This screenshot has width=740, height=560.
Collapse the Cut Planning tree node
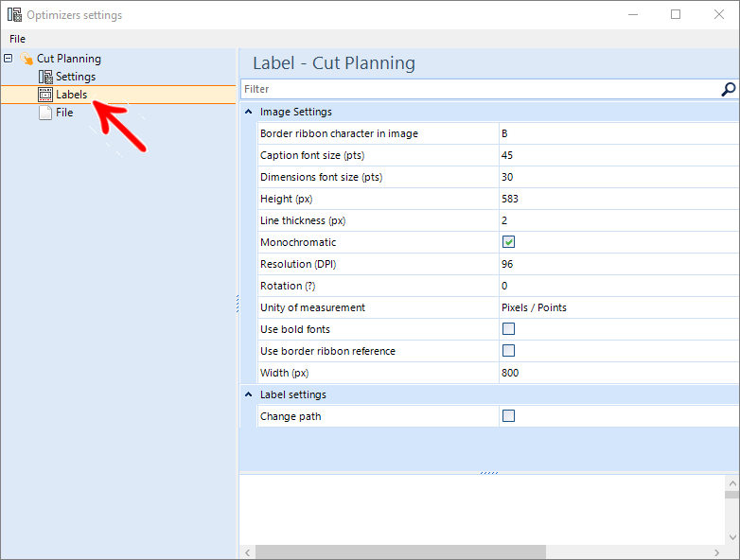tap(8, 59)
